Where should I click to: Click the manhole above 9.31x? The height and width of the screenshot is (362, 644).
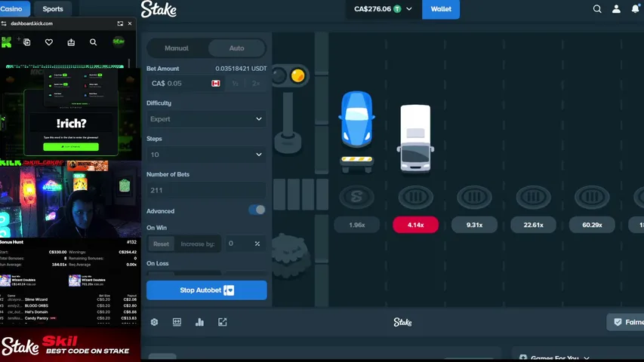pyautogui.click(x=474, y=197)
